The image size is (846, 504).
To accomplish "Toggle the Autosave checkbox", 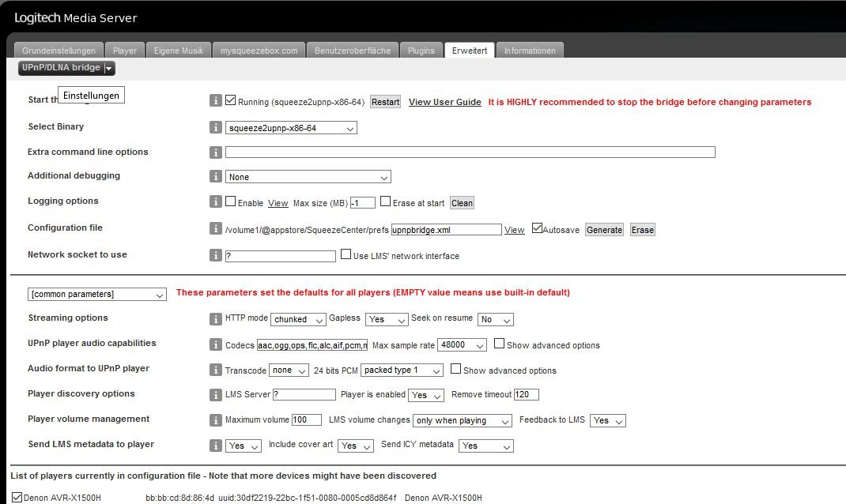I will click(538, 228).
